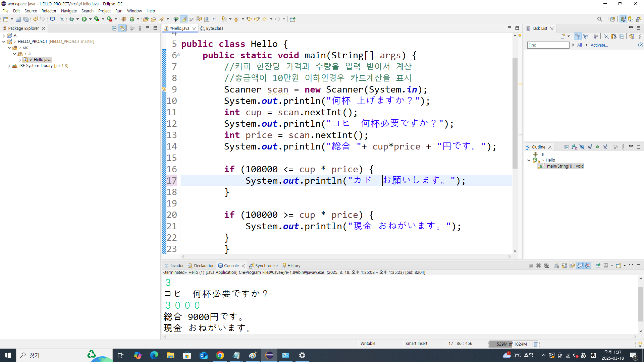
Task: Toggle Mark Occurrences highlighter in the toolbar
Action: coord(184,19)
